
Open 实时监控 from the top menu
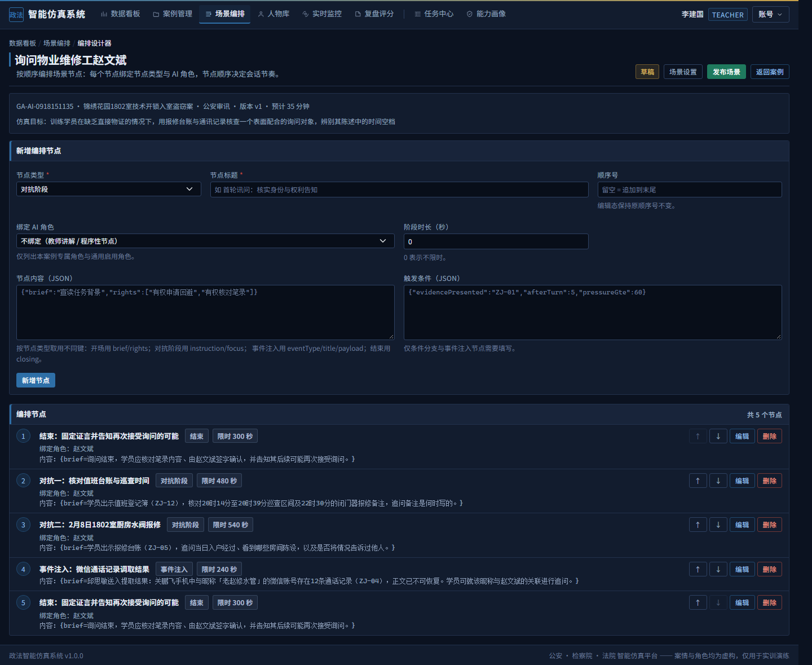(x=322, y=14)
